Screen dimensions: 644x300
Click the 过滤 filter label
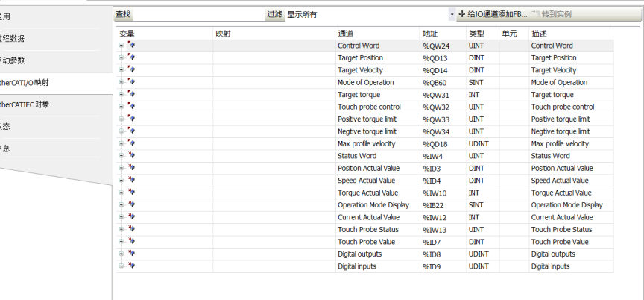(x=275, y=14)
